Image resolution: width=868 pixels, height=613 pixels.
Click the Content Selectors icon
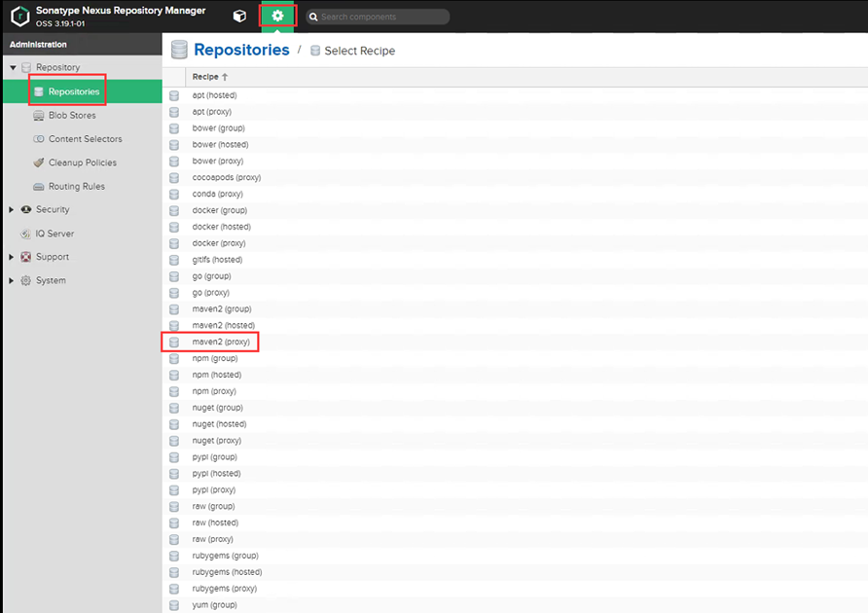pyautogui.click(x=39, y=139)
